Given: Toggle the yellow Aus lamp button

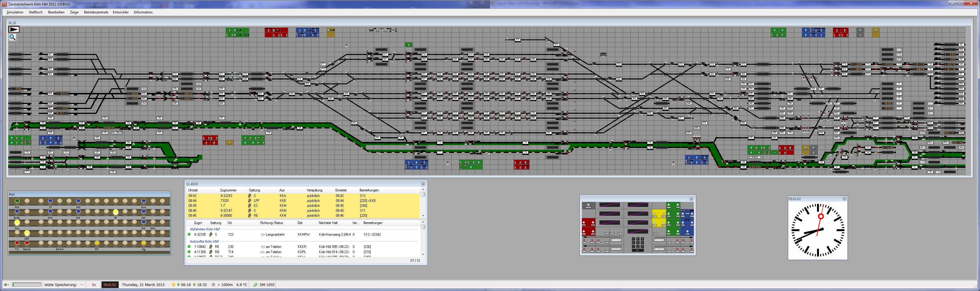Looking at the screenshot, I should click(17, 222).
